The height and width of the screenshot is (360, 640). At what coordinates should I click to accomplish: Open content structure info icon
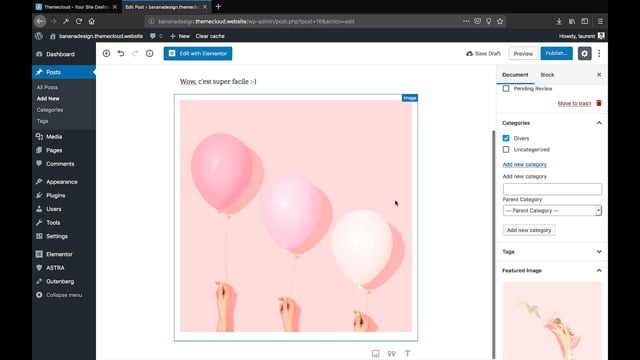pyautogui.click(x=149, y=53)
